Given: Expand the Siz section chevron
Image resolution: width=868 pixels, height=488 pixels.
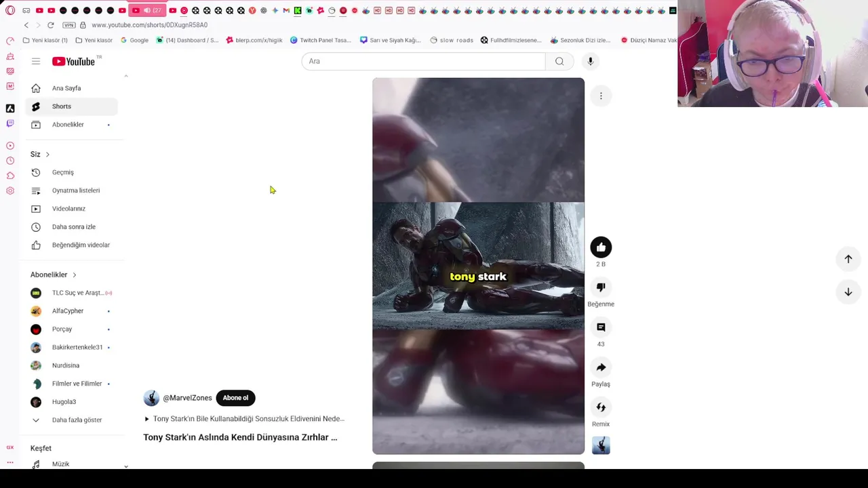Looking at the screenshot, I should click(x=47, y=155).
